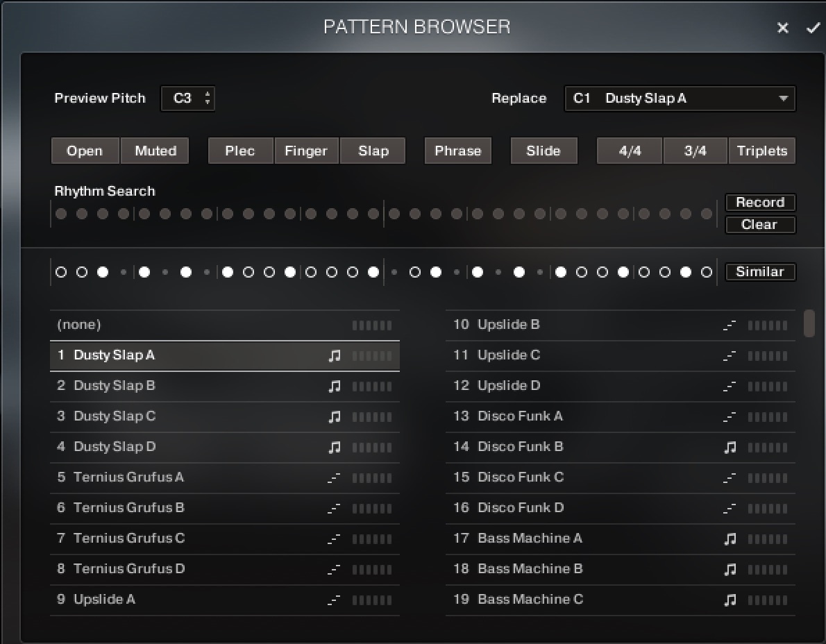This screenshot has height=644, width=826.
Task: Click the slide icon beside Upslide B
Action: pos(729,325)
